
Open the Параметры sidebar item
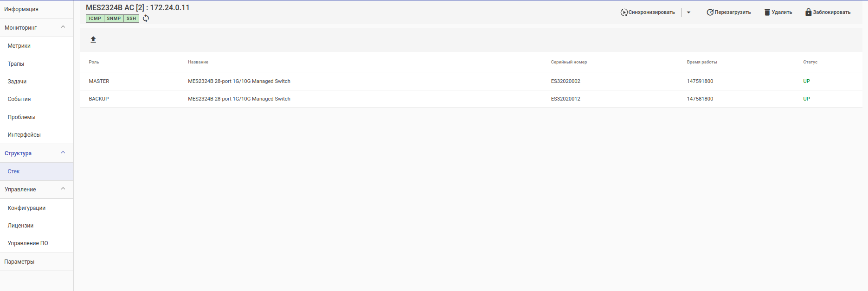37,262
